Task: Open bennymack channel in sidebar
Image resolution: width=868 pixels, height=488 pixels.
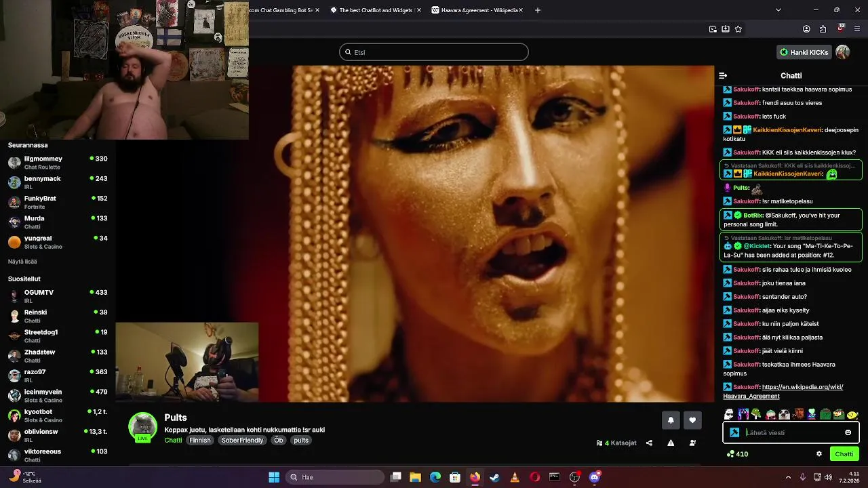Action: (x=58, y=182)
